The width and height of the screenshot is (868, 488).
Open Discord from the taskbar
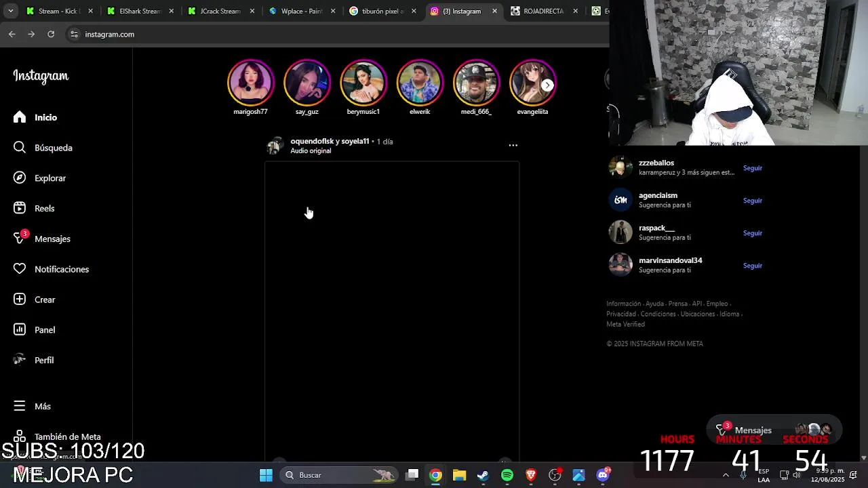point(603,475)
